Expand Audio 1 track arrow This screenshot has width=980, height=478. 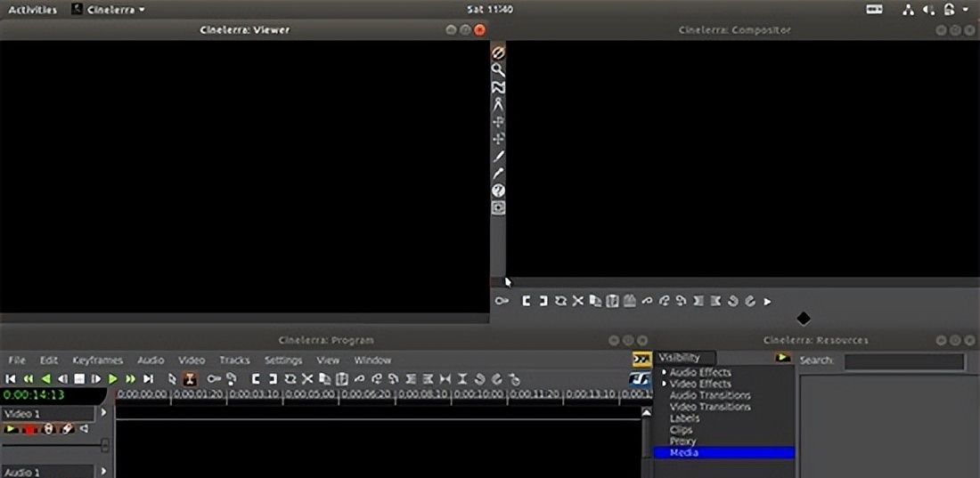pos(103,471)
